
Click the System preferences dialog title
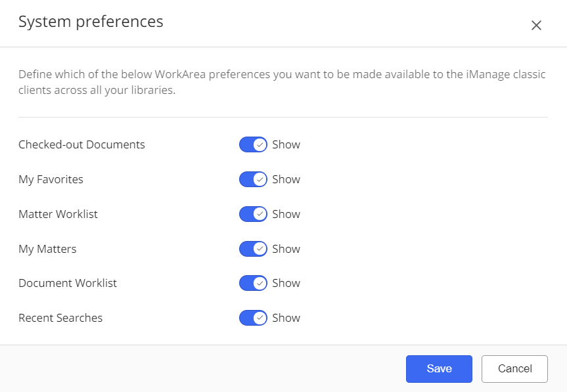(91, 22)
